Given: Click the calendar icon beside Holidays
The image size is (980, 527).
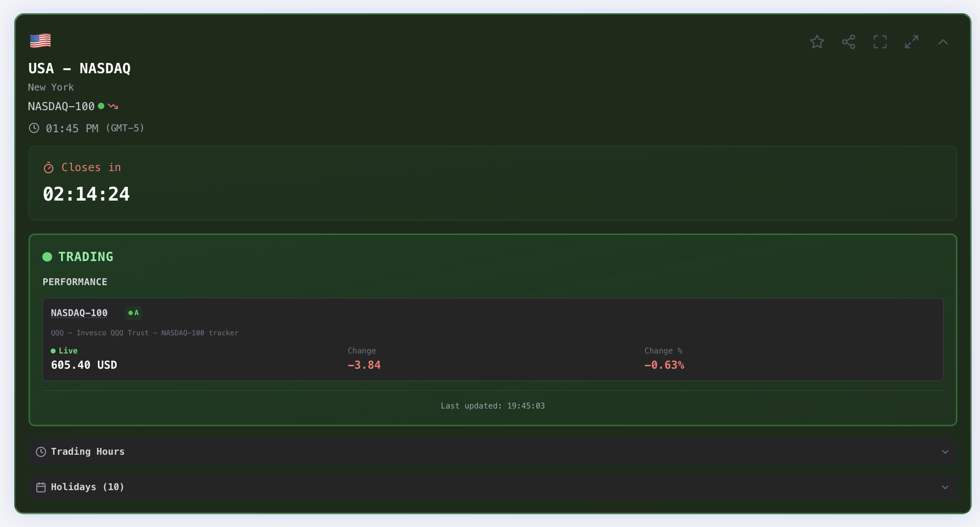Looking at the screenshot, I should (41, 487).
